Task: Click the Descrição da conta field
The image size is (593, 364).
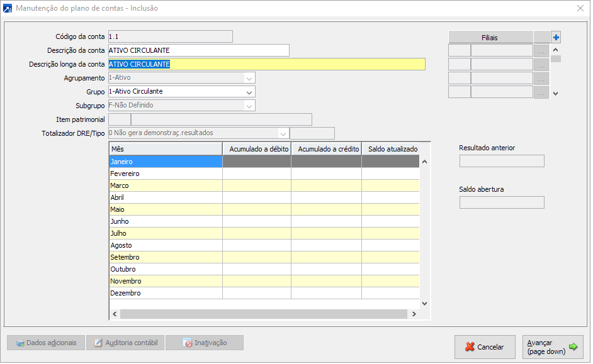Action: (198, 50)
